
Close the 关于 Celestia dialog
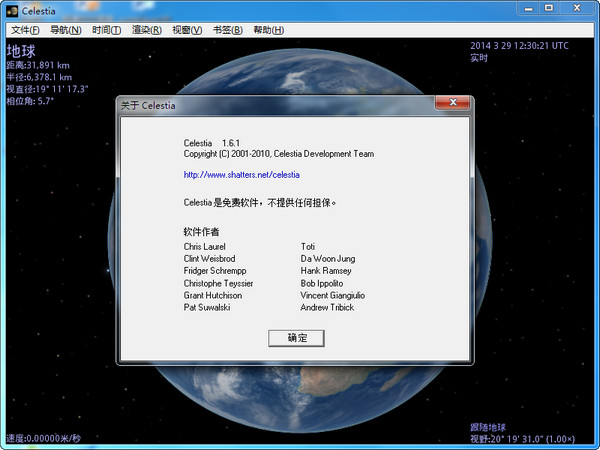click(x=453, y=104)
